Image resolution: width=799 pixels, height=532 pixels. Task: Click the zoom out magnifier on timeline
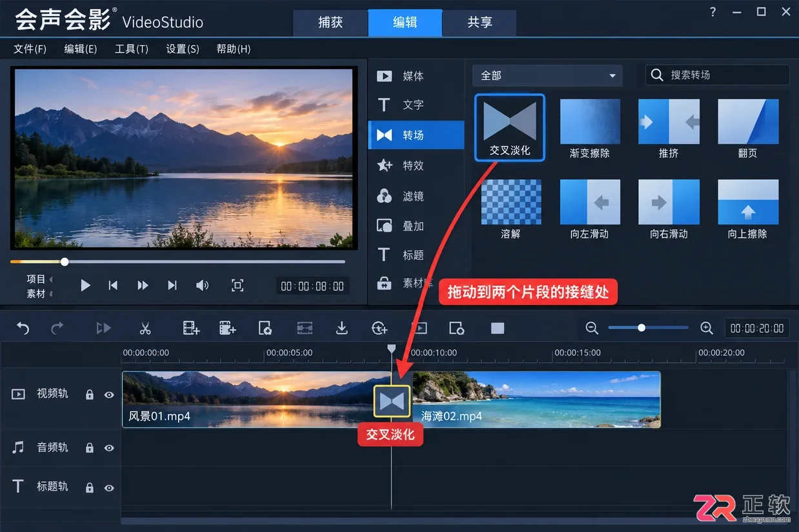click(x=592, y=328)
